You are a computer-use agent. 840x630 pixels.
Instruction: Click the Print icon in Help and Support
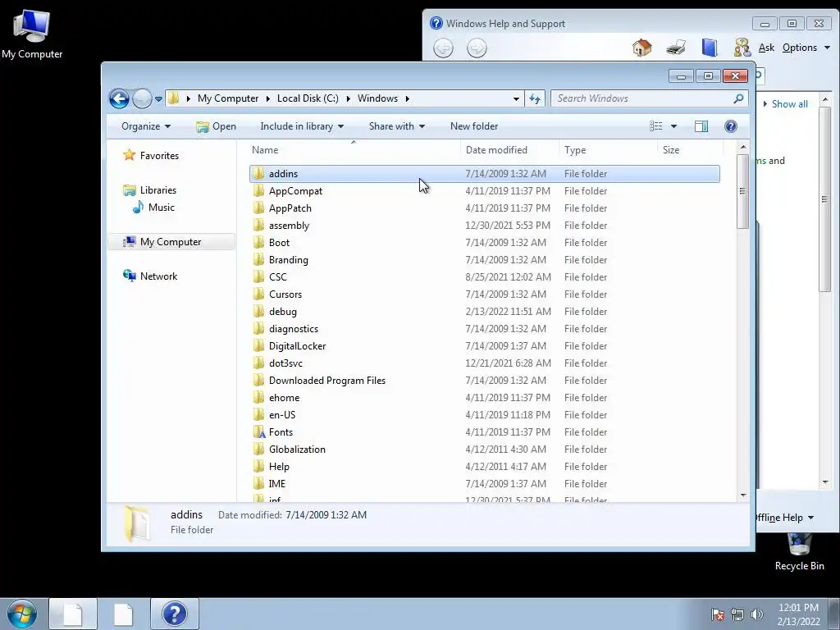pyautogui.click(x=676, y=48)
